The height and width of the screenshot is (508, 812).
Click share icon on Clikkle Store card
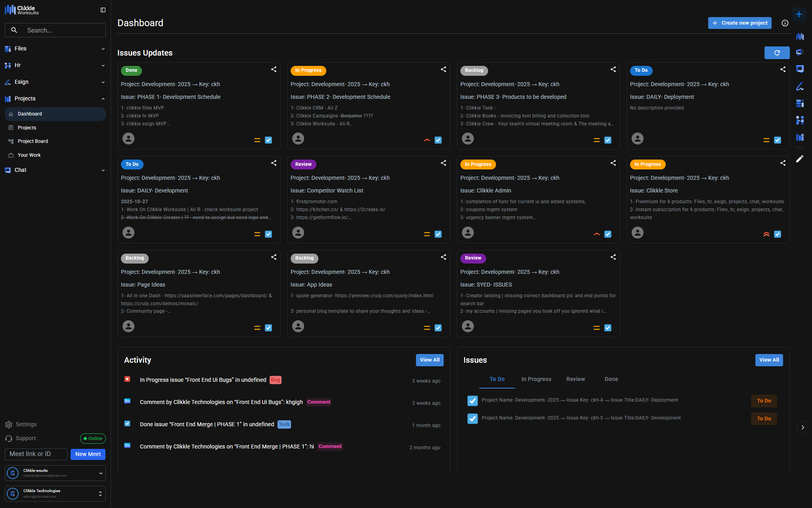[x=783, y=163]
